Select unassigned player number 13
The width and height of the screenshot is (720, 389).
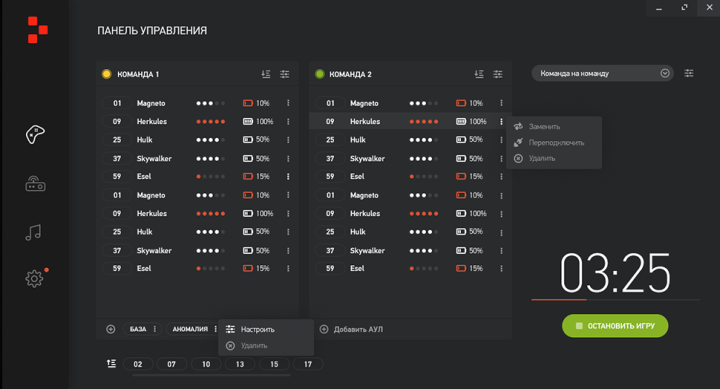pyautogui.click(x=240, y=364)
